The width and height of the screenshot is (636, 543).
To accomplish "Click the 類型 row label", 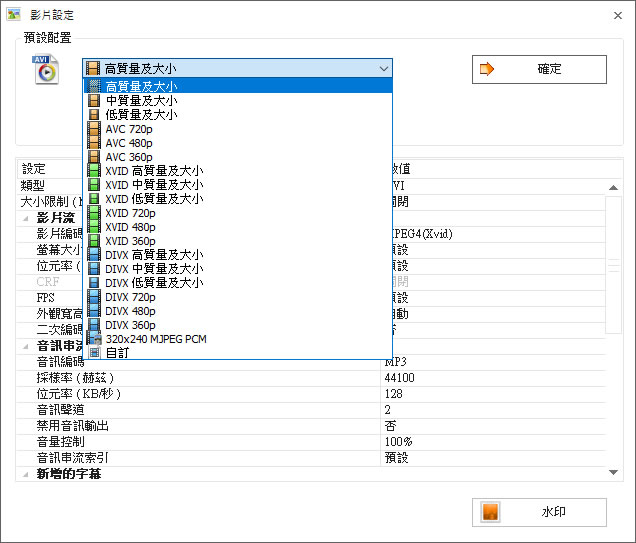I will (x=32, y=186).
